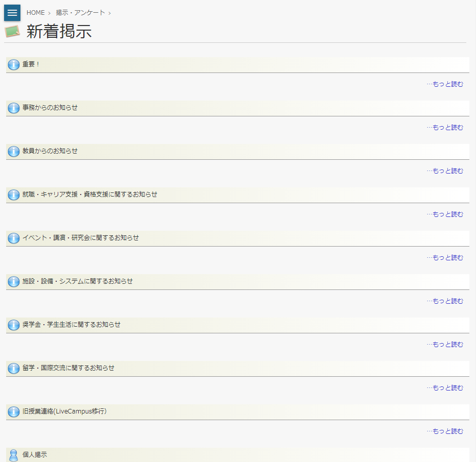Read more under イベント・講演・研究会 section
Image resolution: width=476 pixels, height=462 pixels.
(445, 257)
